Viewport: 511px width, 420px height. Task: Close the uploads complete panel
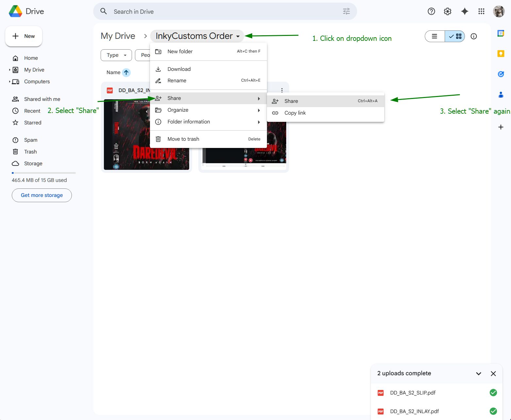tap(493, 374)
